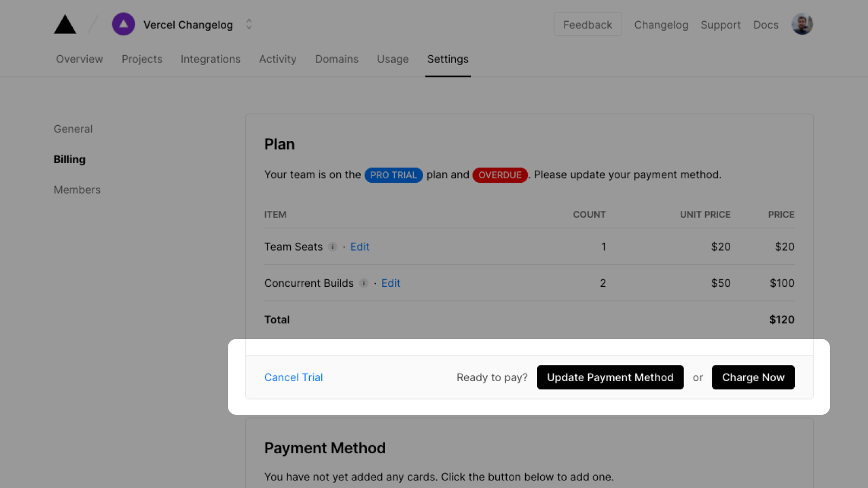Go to the Overview tab
868x488 pixels.
pos(79,59)
